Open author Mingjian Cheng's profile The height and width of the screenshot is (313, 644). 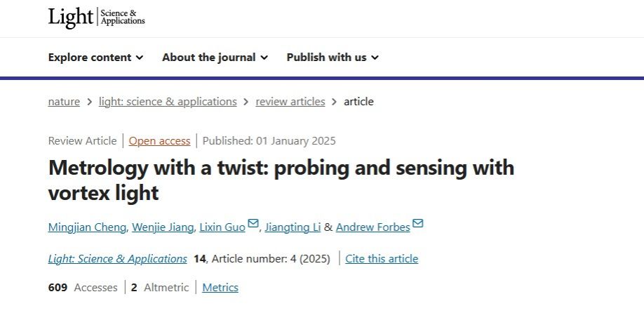[x=88, y=227]
